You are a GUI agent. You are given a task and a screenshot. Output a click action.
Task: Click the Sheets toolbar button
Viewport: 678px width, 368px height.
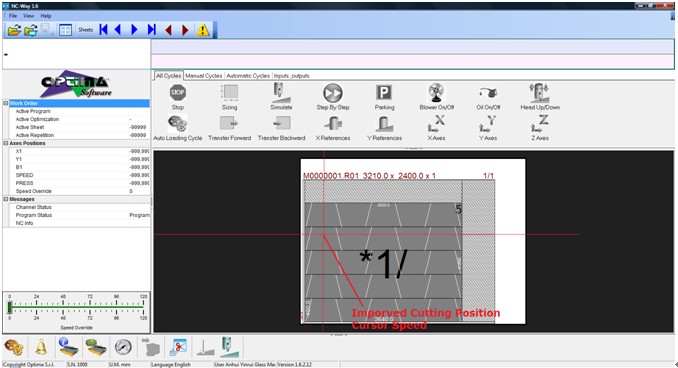point(86,30)
